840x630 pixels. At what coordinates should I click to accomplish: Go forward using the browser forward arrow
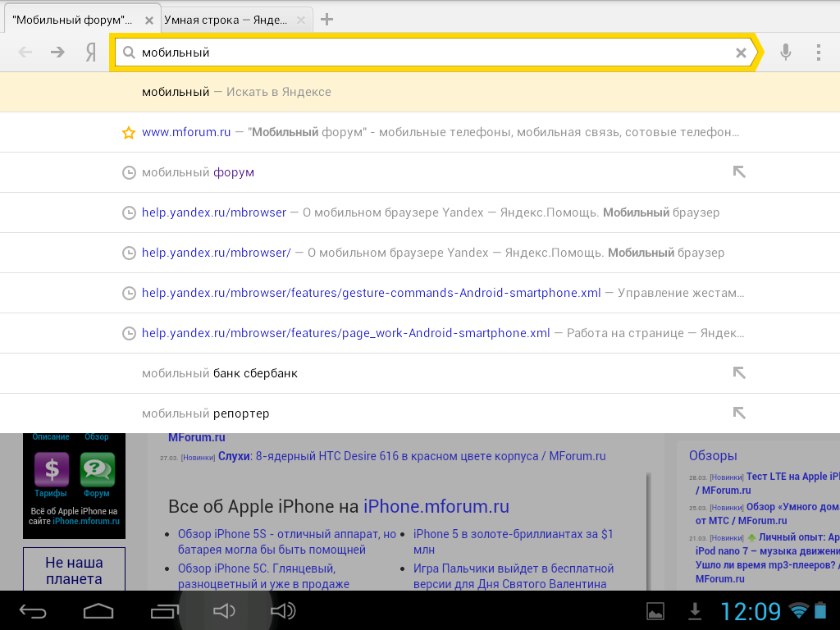57,52
